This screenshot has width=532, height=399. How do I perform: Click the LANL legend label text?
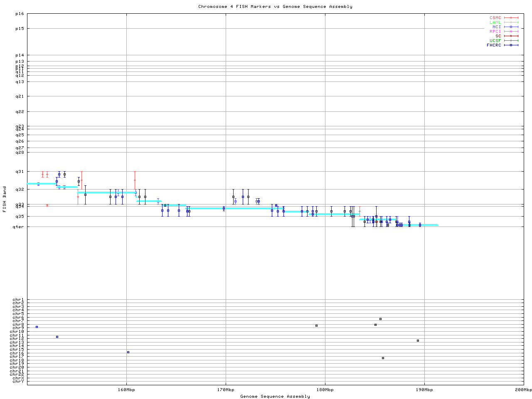pos(495,22)
